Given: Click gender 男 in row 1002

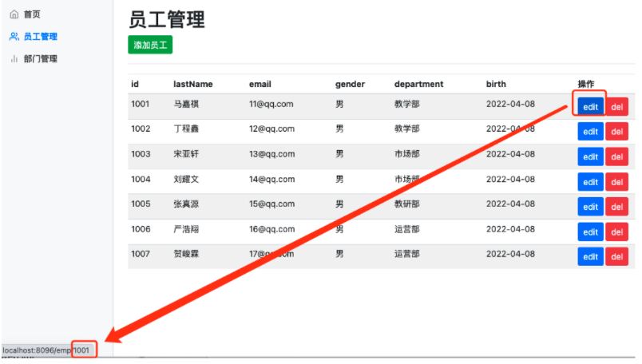Looking at the screenshot, I should click(x=339, y=129).
